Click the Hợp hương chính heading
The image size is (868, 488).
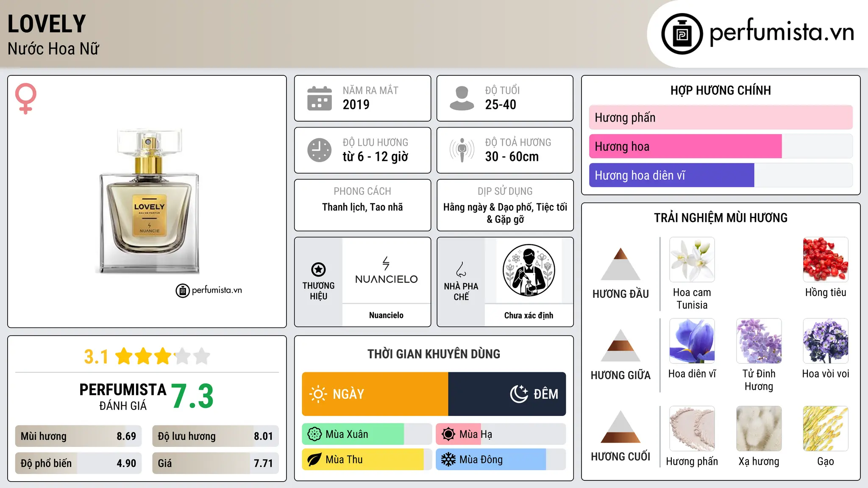(721, 90)
